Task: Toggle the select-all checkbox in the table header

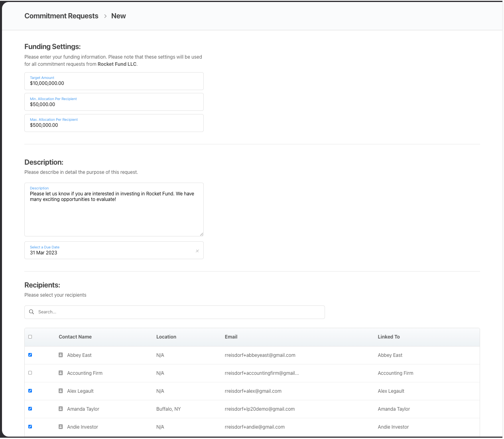Action: (30, 337)
